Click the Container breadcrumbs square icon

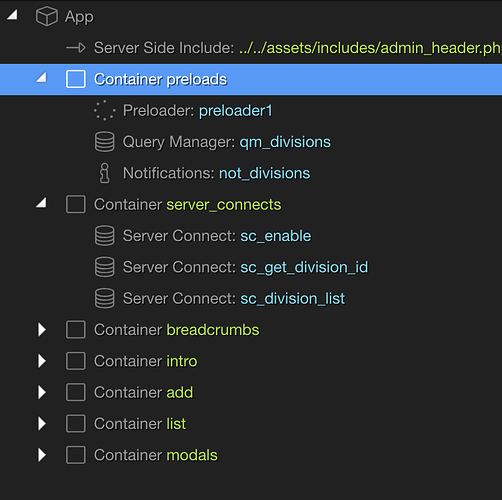coord(76,330)
